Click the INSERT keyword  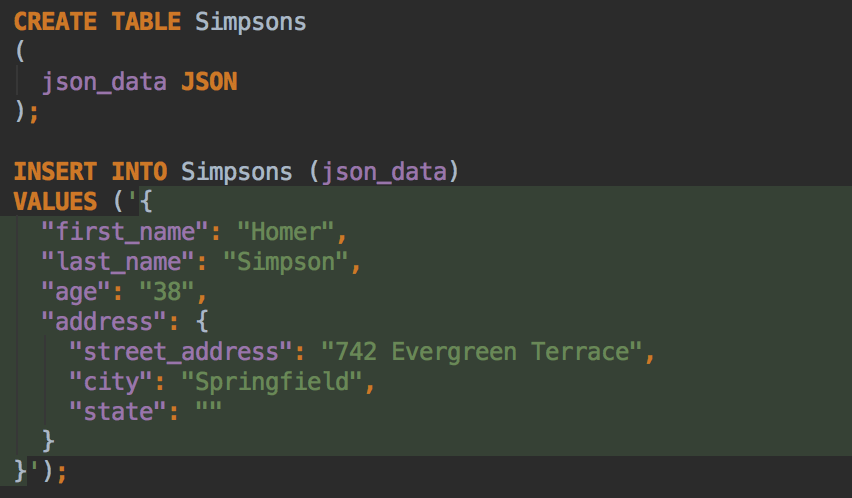point(56,171)
